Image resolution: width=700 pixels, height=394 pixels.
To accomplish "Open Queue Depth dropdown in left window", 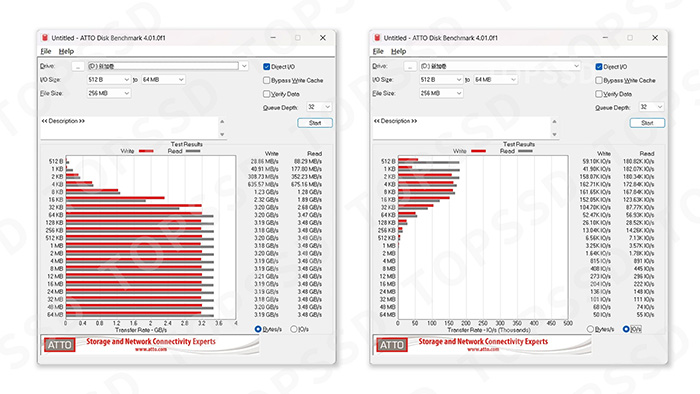I will (x=319, y=107).
